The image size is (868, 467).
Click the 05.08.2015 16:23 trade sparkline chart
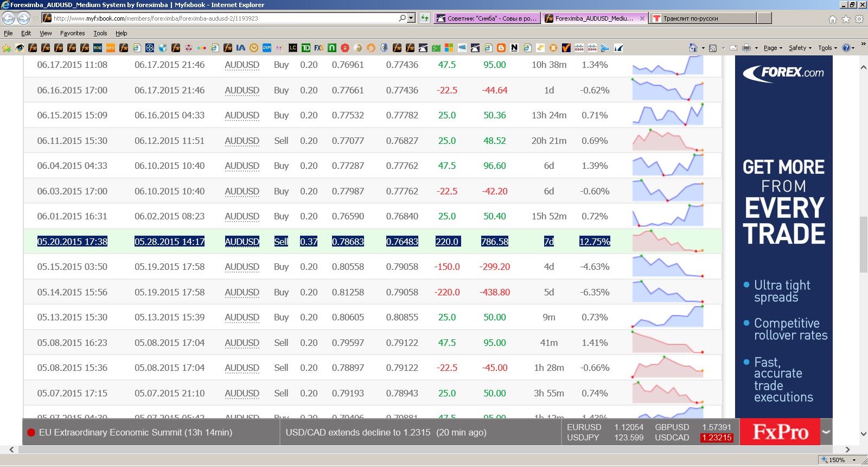pyautogui.click(x=668, y=343)
